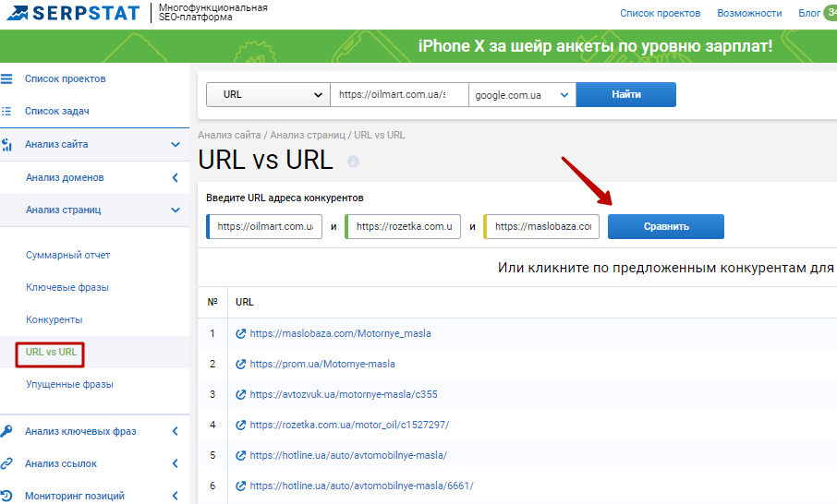
Task: Open external link icon for maslobaza.com row
Action: coord(241,333)
